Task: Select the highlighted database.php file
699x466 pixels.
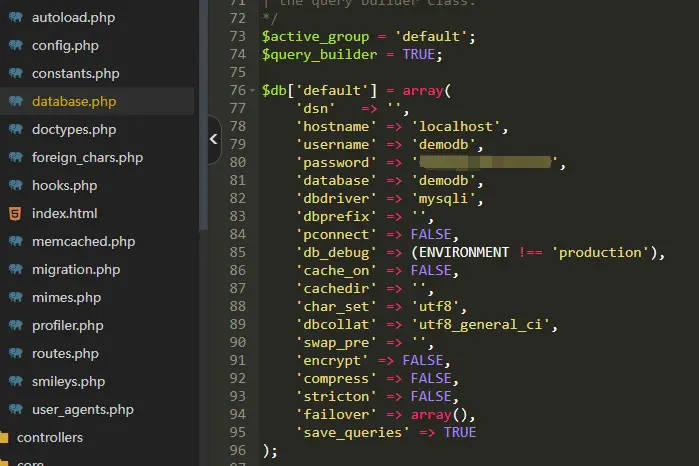Action: tap(74, 102)
